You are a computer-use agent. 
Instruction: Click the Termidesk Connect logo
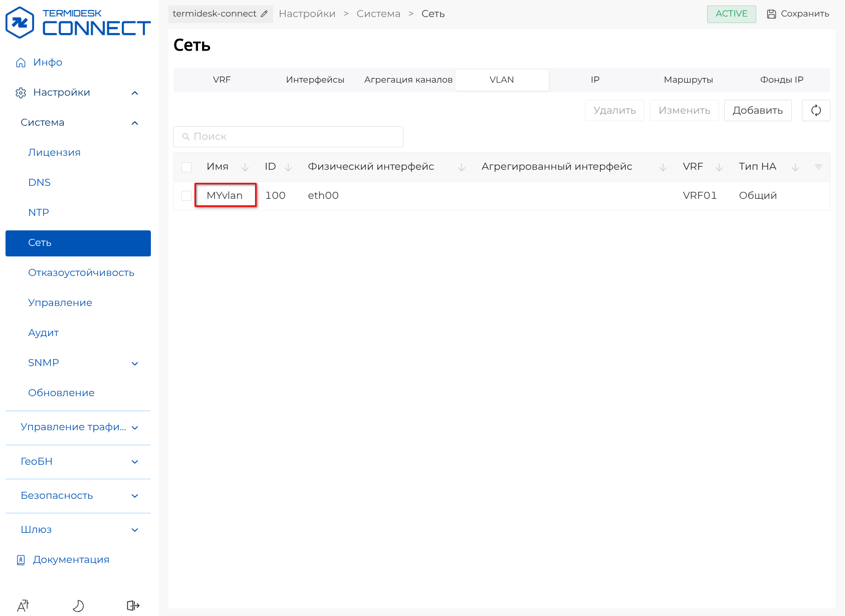tap(78, 23)
